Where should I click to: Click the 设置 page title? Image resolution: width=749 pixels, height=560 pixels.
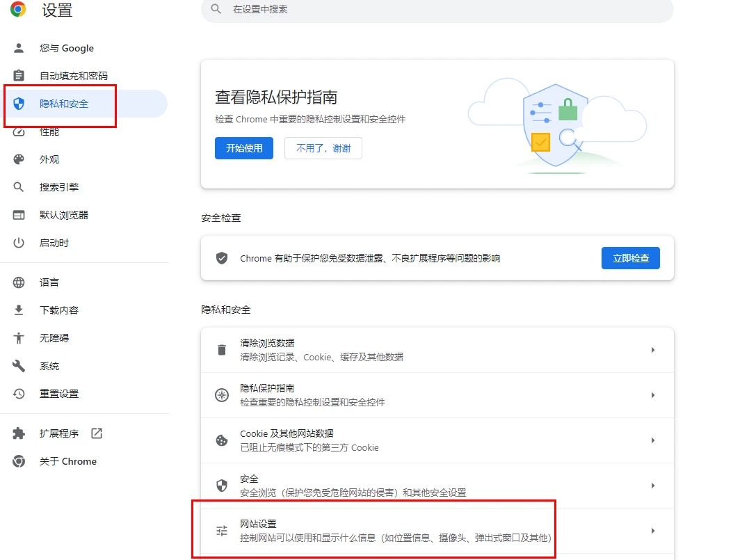click(57, 10)
